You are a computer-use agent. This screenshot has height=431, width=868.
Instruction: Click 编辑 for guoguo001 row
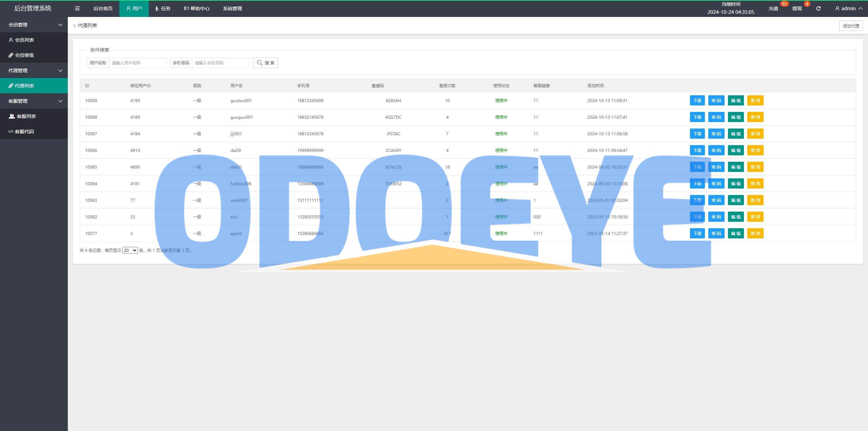(736, 117)
